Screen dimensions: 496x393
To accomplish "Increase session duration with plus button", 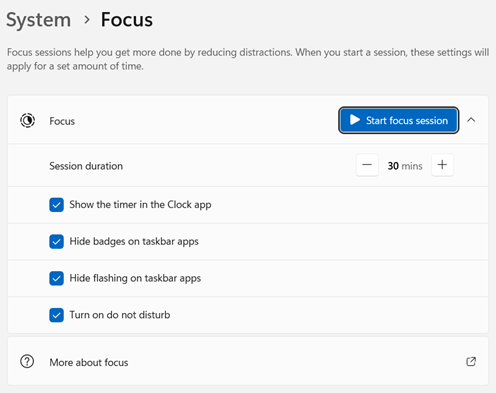I will coord(442,165).
